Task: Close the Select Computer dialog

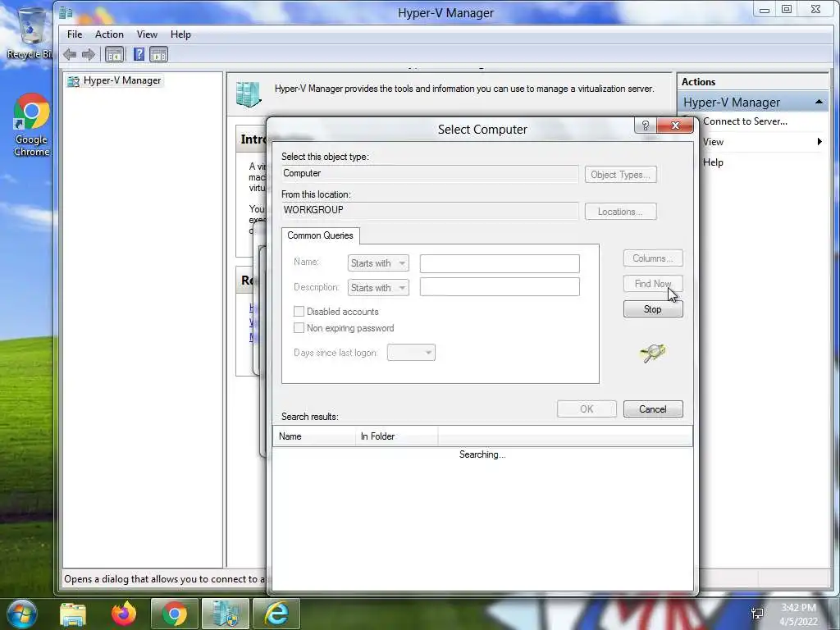Action: pos(675,126)
